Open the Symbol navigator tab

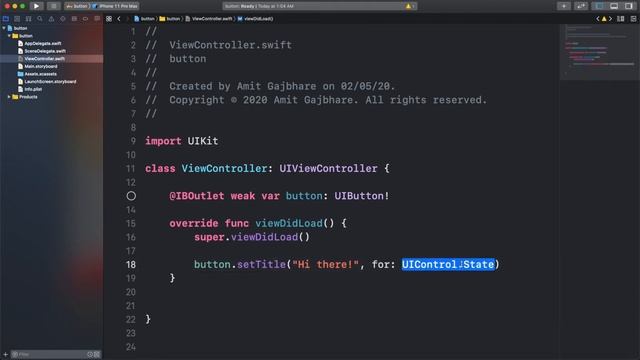point(29,19)
